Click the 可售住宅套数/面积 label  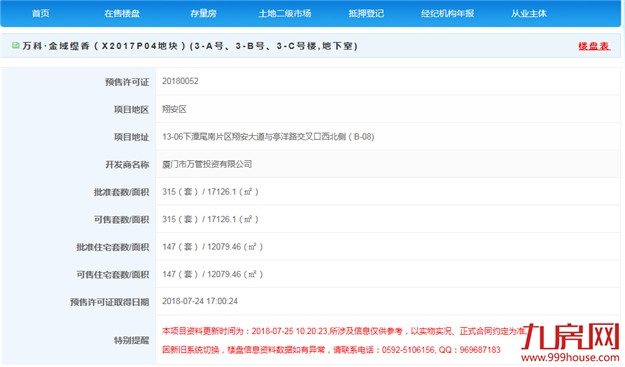[112, 275]
